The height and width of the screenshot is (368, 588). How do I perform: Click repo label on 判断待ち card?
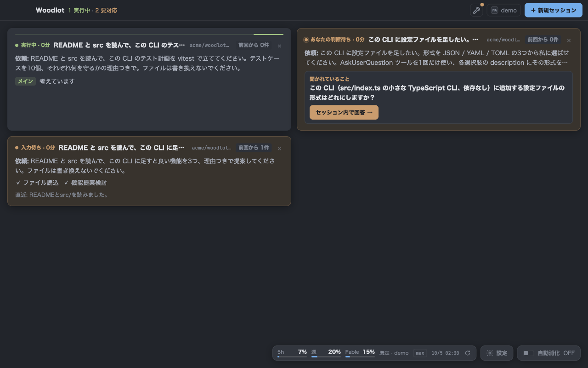(503, 40)
